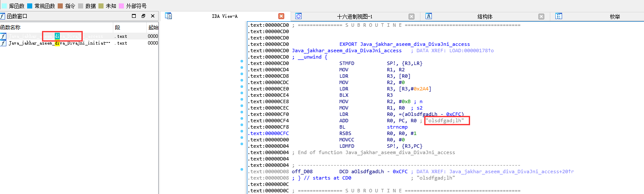Click the 结构体 tab's structure icon
This screenshot has height=194, width=644.
tap(428, 16)
